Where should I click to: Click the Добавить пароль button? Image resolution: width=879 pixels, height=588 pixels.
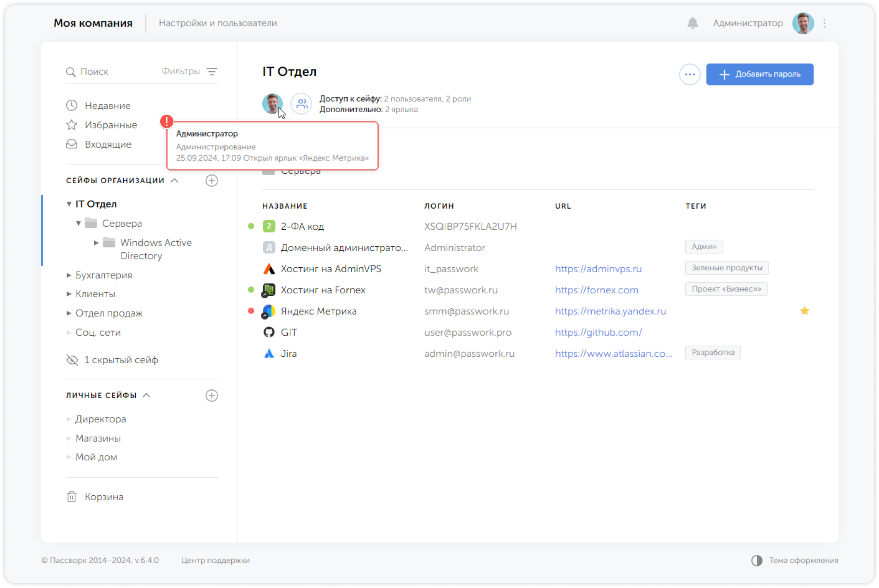759,74
